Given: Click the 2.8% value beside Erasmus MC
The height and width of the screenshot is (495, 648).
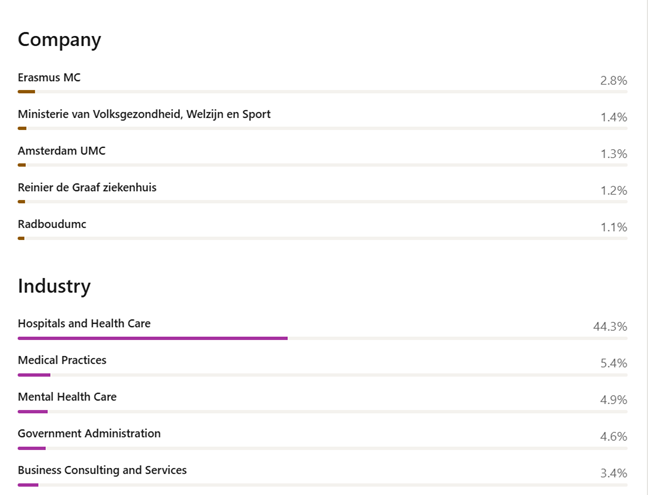Looking at the screenshot, I should pyautogui.click(x=613, y=80).
